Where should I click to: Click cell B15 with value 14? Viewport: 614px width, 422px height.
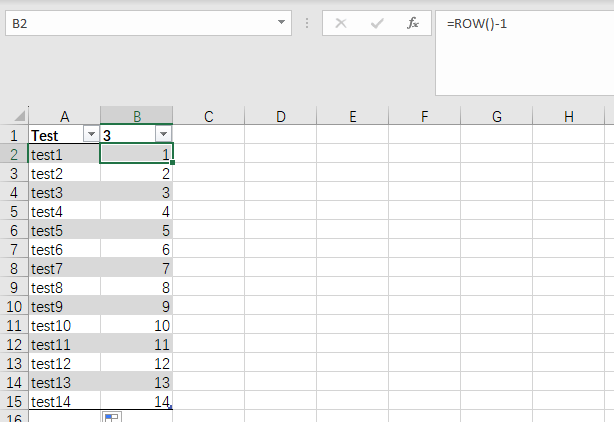[136, 402]
